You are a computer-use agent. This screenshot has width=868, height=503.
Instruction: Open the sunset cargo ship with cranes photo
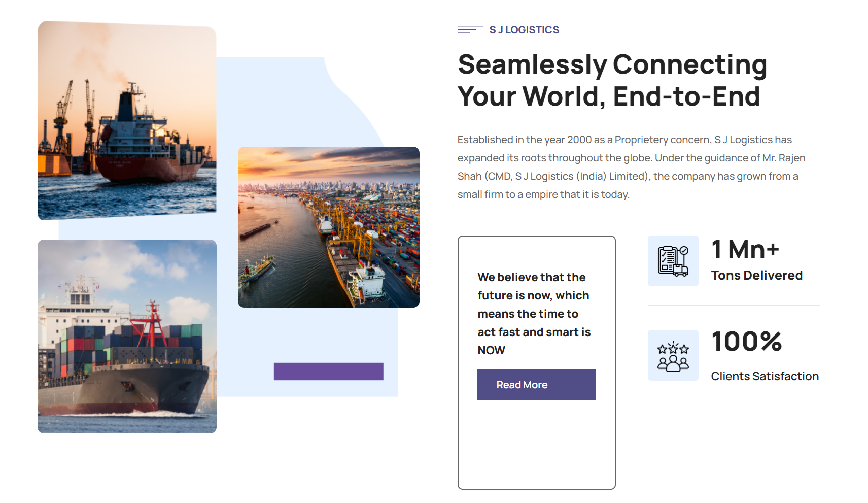(127, 121)
